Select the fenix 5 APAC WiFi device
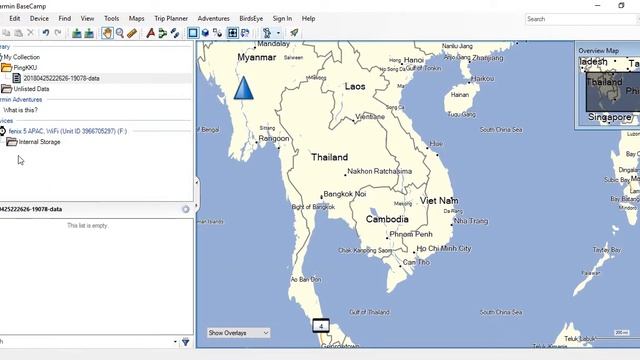 pos(68,131)
